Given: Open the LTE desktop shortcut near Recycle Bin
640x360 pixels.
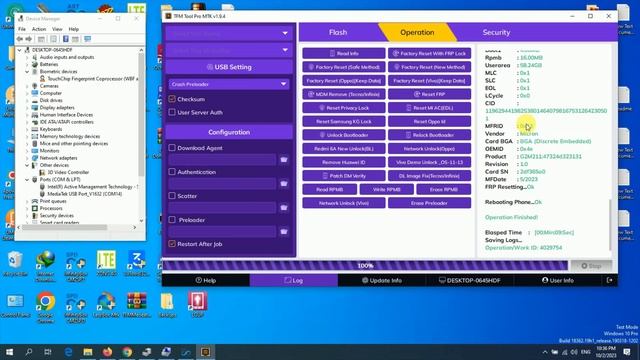Looking at the screenshot, I should [x=106, y=264].
